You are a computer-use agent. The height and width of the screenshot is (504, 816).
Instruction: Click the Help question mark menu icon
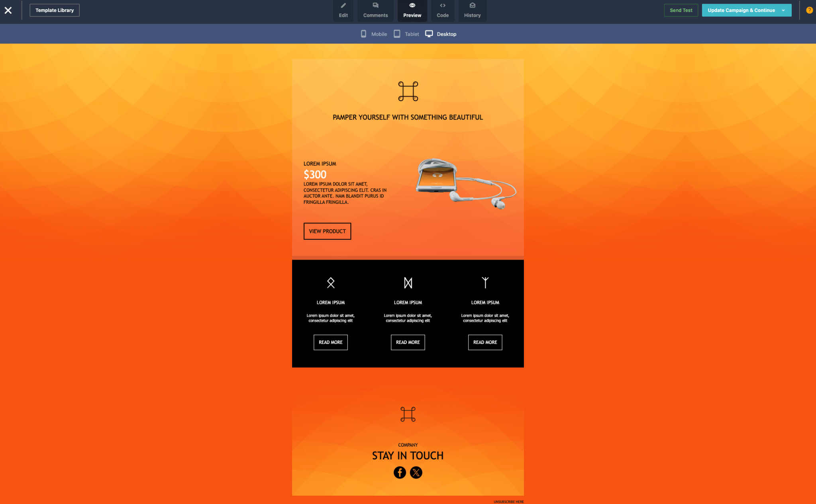[x=809, y=10]
